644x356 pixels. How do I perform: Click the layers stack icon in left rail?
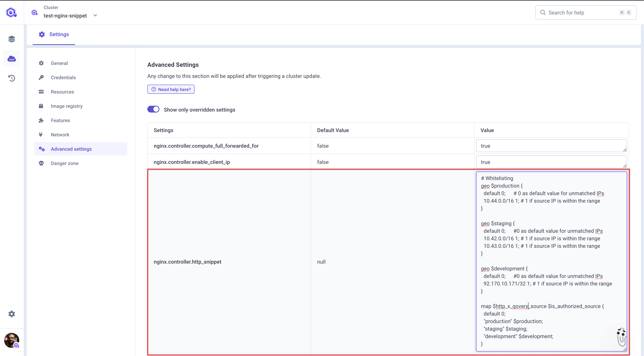click(12, 39)
